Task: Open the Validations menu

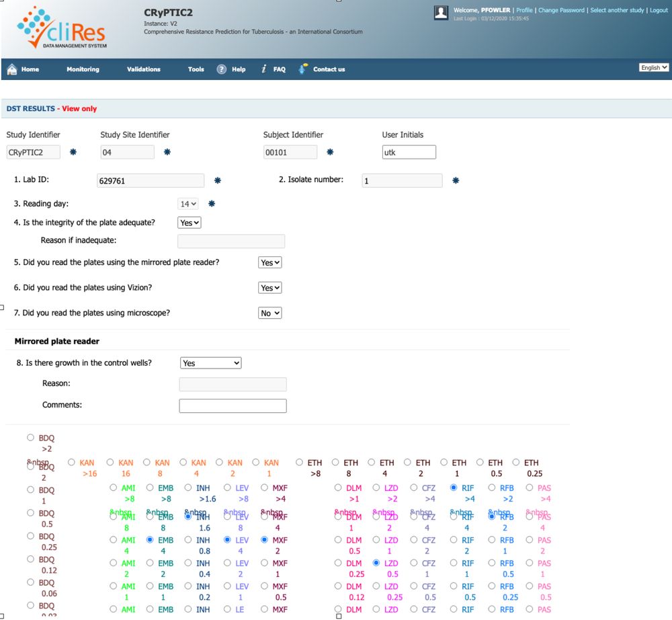Action: pyautogui.click(x=144, y=69)
